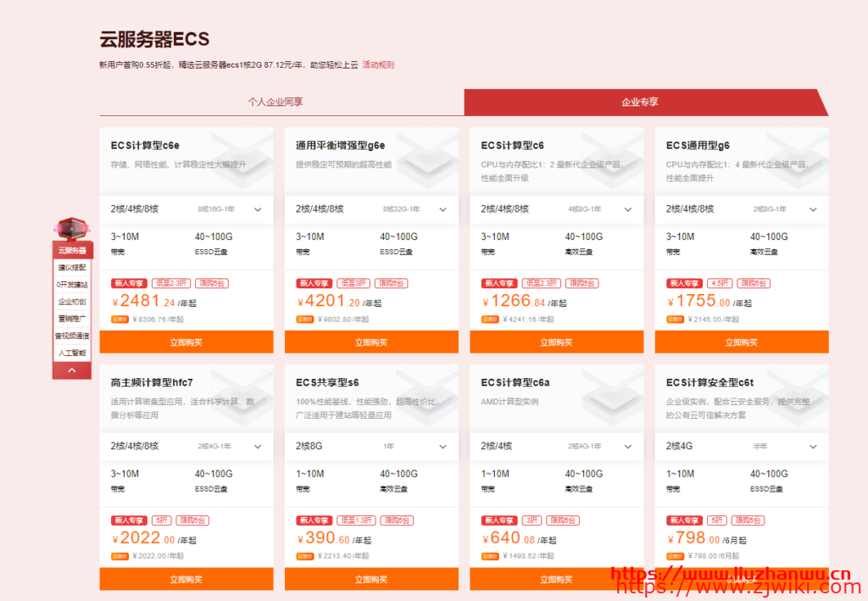This screenshot has height=601, width=868.
Task: Click the ¥798.00 price
Action: coord(693,538)
